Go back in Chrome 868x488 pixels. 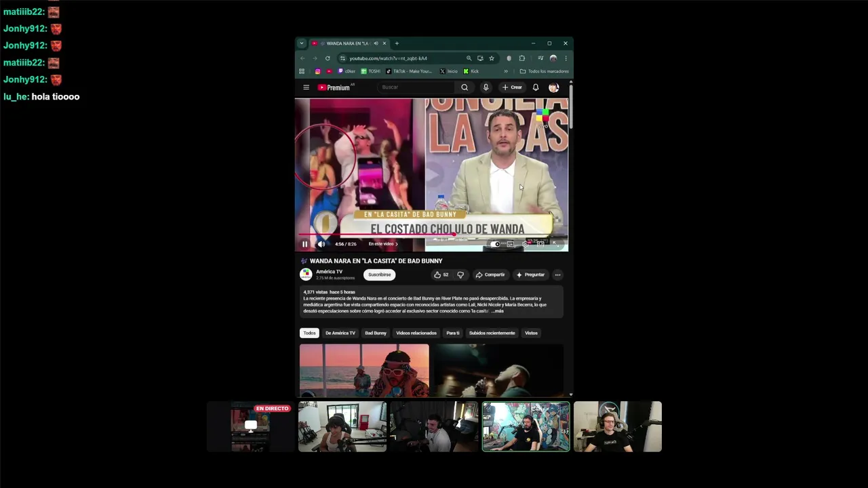[x=302, y=58]
